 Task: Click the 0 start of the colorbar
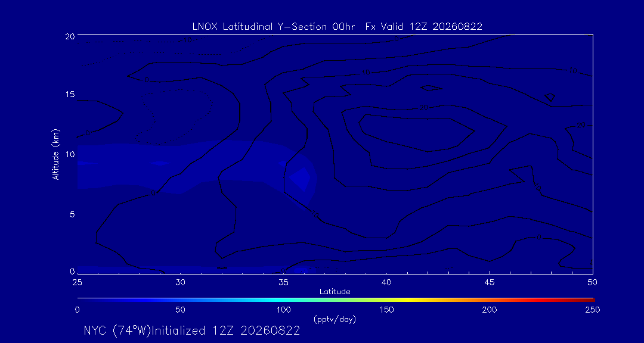79,300
